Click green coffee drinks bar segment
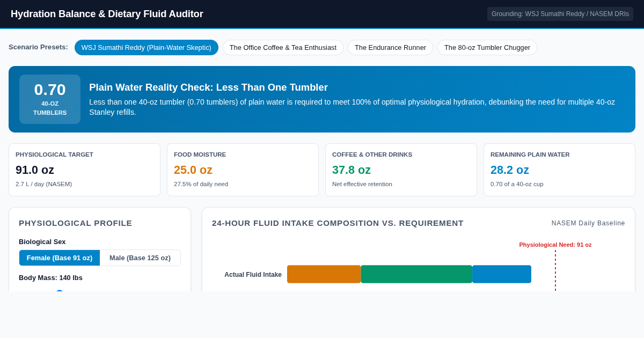The width and height of the screenshot is (644, 338). [x=416, y=274]
